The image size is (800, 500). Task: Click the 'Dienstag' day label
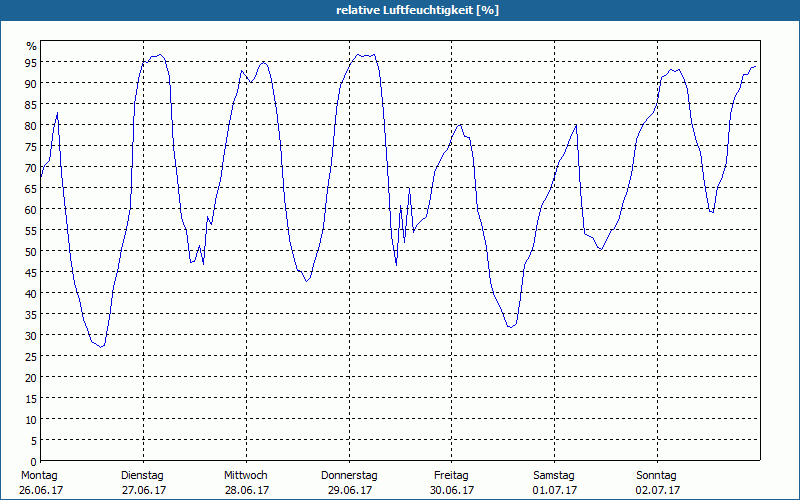(142, 476)
